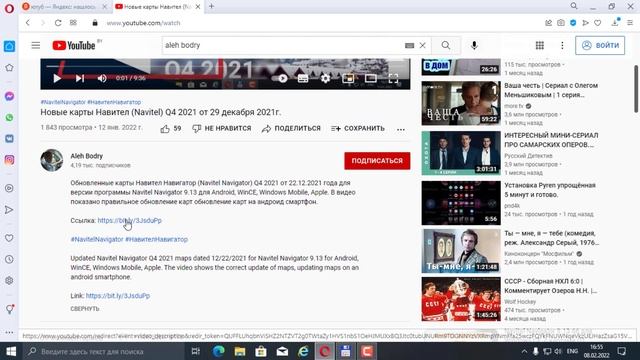Viewport: 640px width, 360px height.
Task: Mute the video volume
Action: tap(102, 78)
